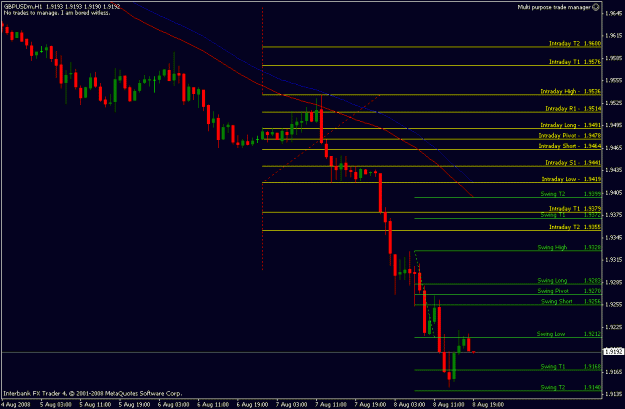
Task: Click '6 Aug 03:00' on the time axis
Action: (174, 405)
